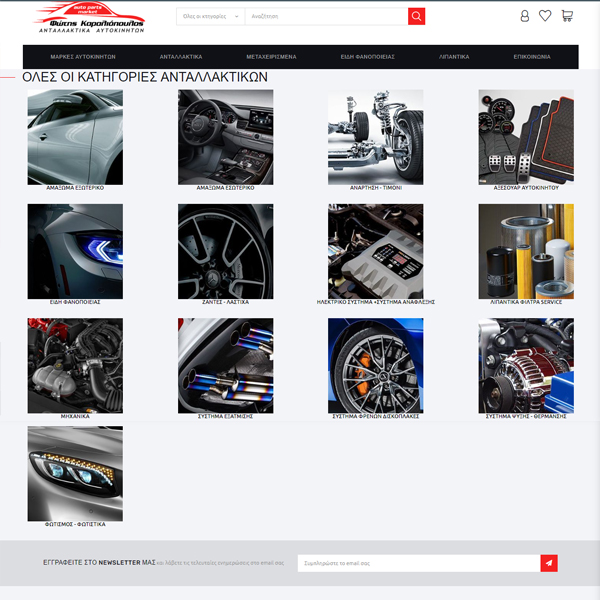
Task: Focus the newsletter email input field
Action: (418, 563)
